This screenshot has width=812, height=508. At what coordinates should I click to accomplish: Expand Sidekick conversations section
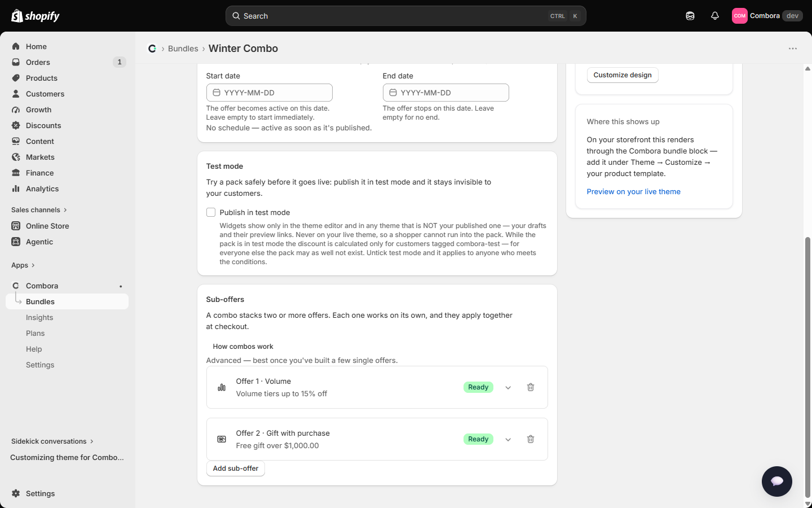coord(52,441)
